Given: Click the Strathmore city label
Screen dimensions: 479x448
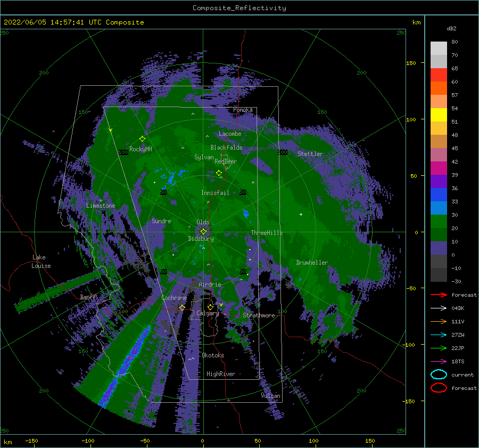Looking at the screenshot, I should tap(259, 315).
